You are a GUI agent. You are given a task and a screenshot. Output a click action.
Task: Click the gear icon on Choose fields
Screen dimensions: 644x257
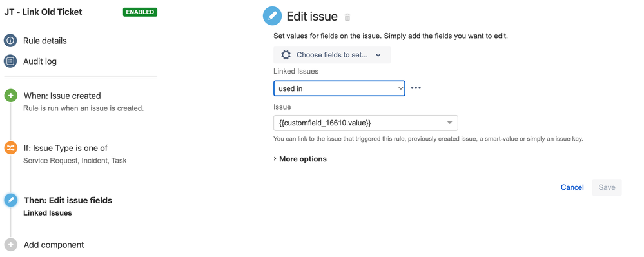click(x=286, y=55)
